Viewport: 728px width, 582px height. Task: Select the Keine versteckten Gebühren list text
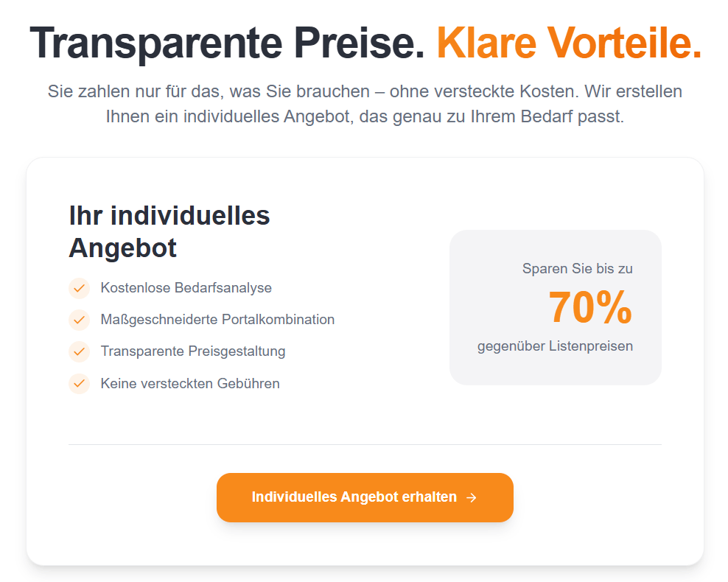[x=190, y=383]
